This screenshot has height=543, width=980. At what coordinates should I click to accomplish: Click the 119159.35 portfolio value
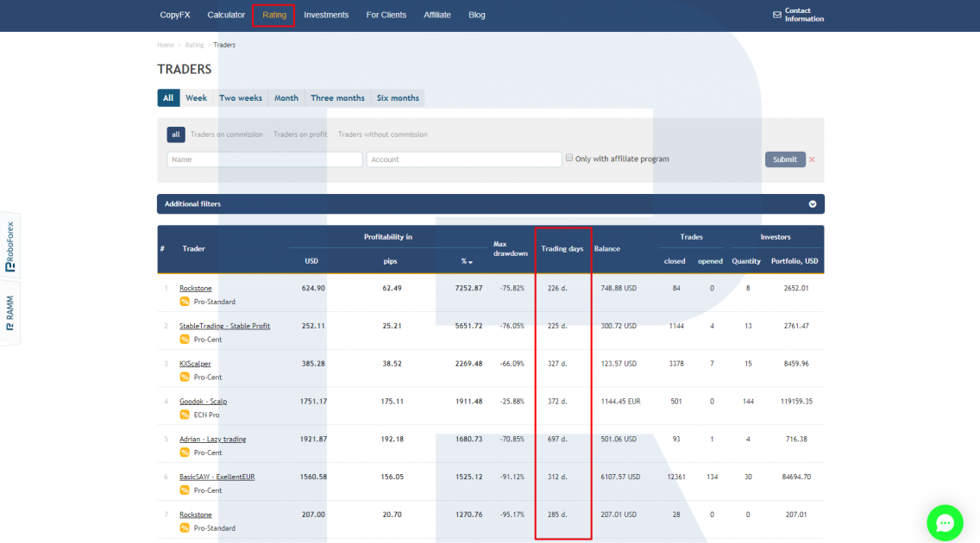coord(796,402)
